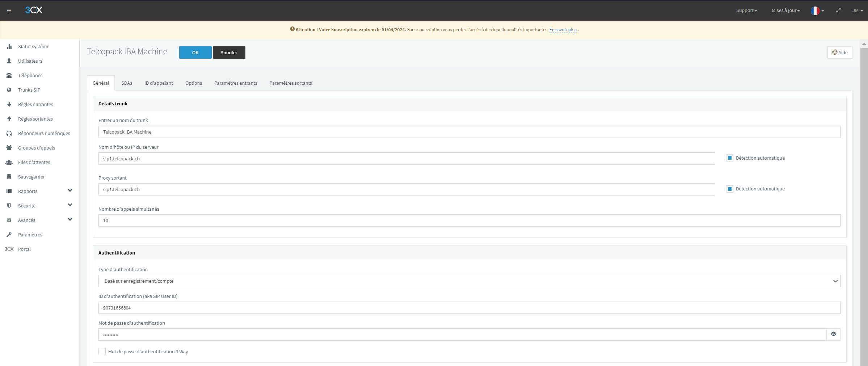This screenshot has width=868, height=366.
Task: Click the Répondeurs numériques headset icon
Action: 9,133
